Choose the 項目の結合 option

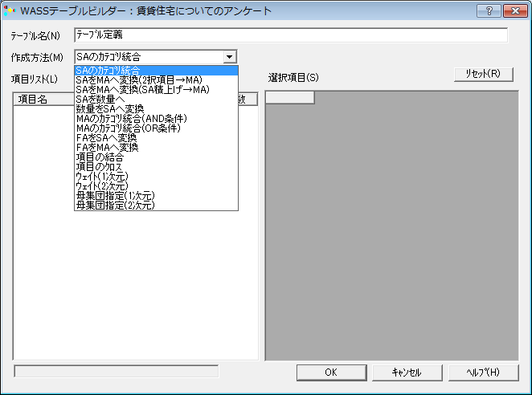pyautogui.click(x=156, y=157)
